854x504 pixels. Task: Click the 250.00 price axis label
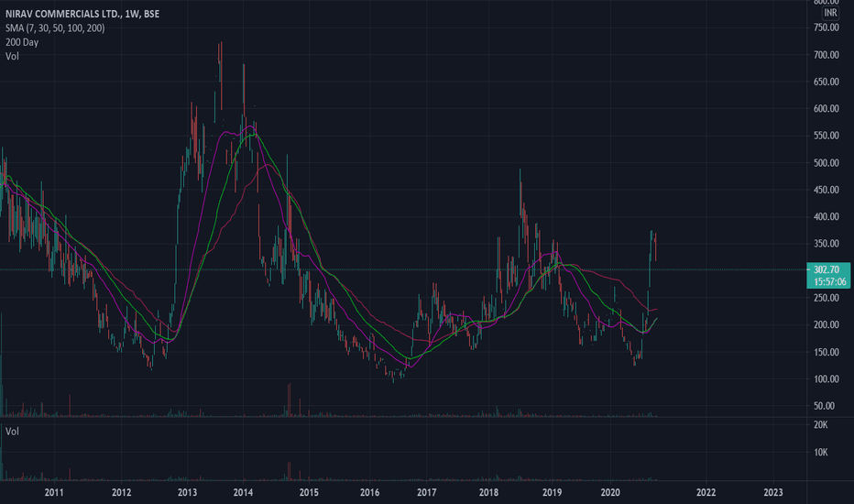click(x=827, y=298)
